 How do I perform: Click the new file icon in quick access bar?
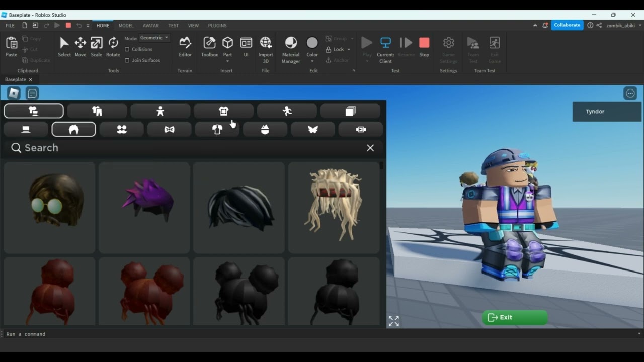pos(25,25)
